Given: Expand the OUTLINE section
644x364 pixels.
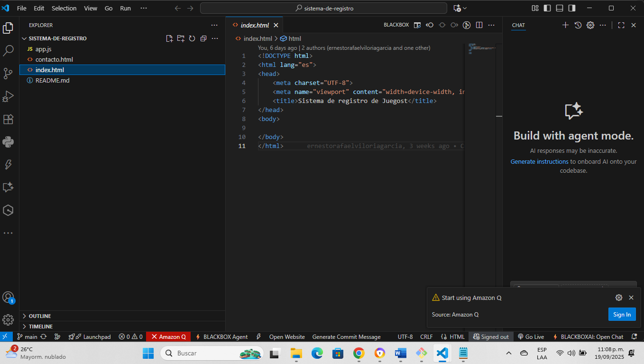Looking at the screenshot, I should [40, 316].
